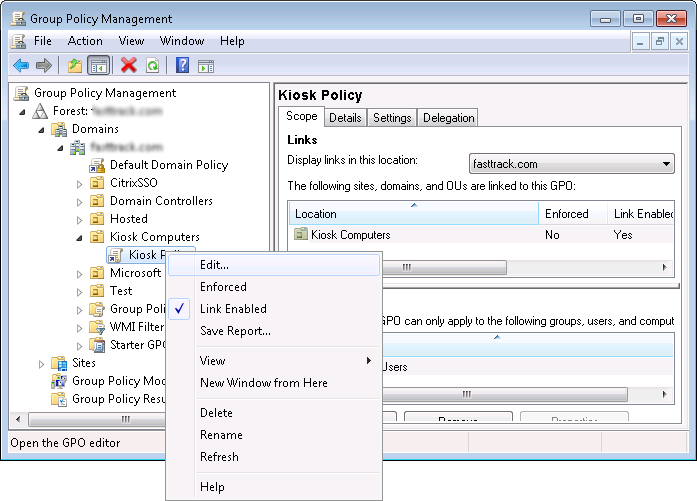This screenshot has height=501, width=697.
Task: Click the Refresh toolbar icon
Action: tap(152, 66)
